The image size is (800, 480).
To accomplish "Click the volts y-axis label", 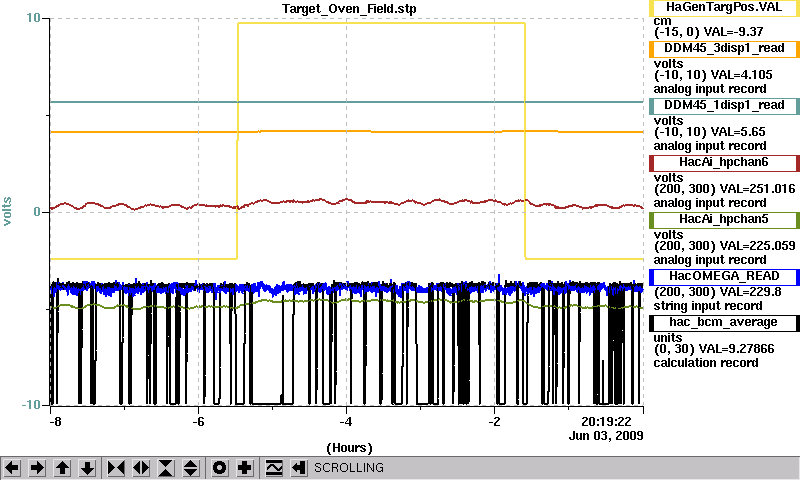I will pos(7,211).
